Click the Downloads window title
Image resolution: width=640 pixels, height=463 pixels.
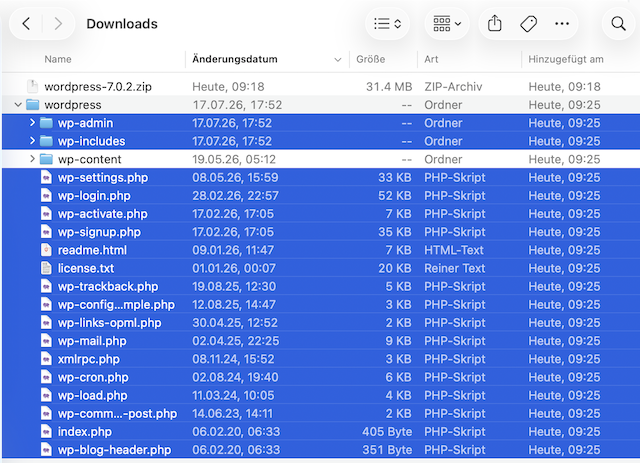[122, 24]
